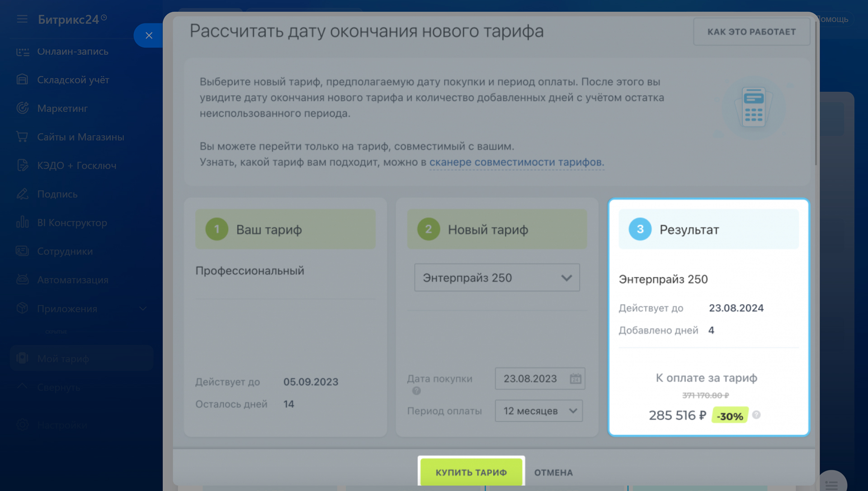Click the Складской учёт warehouse icon

[x=22, y=80]
